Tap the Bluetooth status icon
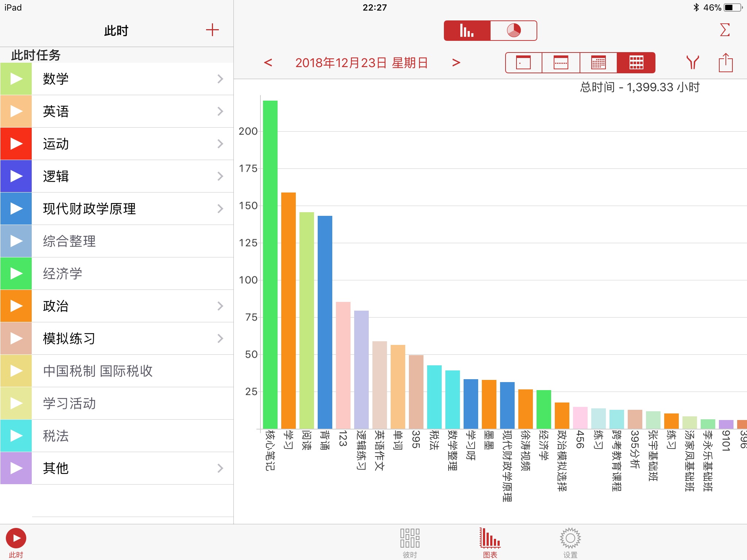Image resolution: width=747 pixels, height=560 pixels. 696,7
